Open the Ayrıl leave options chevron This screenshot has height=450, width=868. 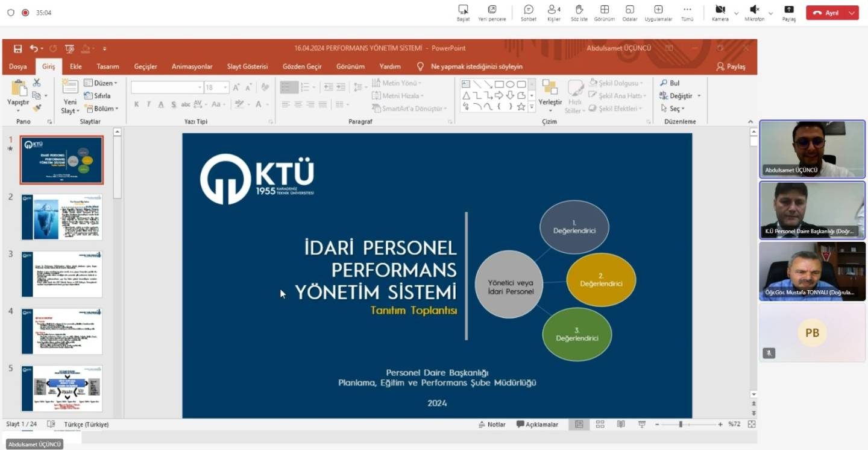pos(852,13)
